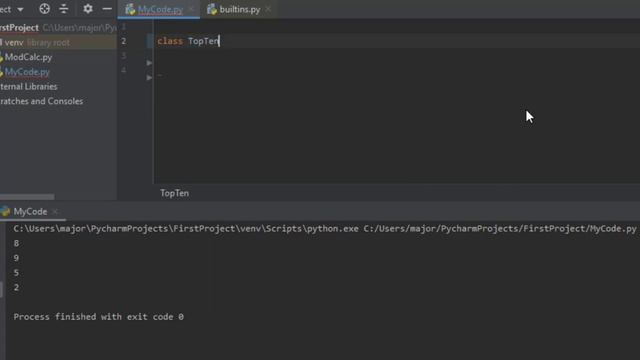Click 'Process finished with exit code 0' text

(x=98, y=317)
